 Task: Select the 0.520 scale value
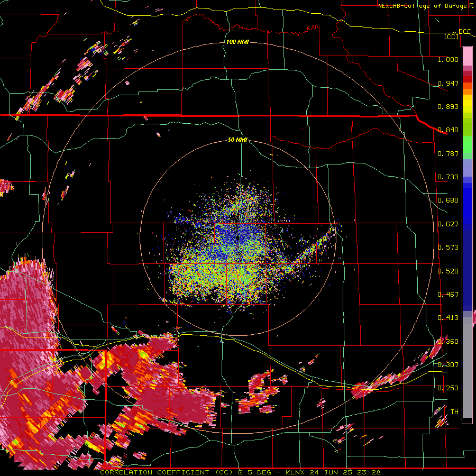pyautogui.click(x=448, y=271)
